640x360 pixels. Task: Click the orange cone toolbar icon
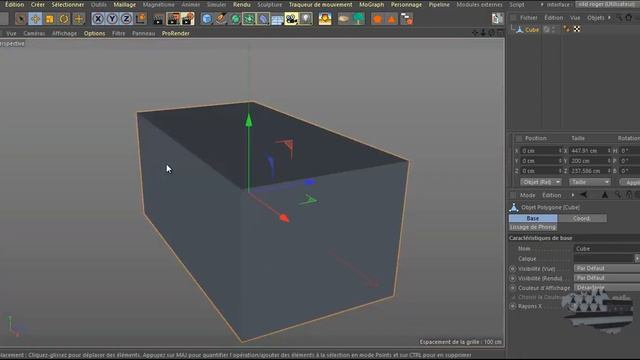(392, 19)
